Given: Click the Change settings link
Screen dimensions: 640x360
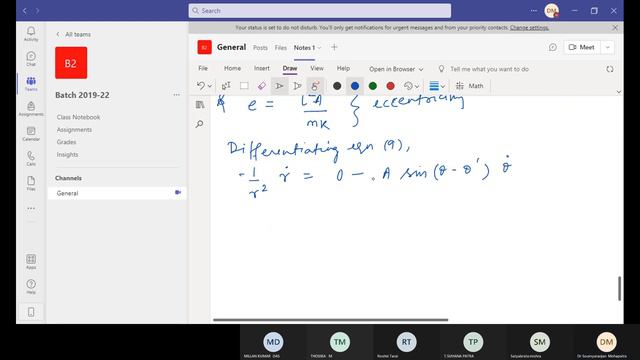Looking at the screenshot, I should point(529,28).
